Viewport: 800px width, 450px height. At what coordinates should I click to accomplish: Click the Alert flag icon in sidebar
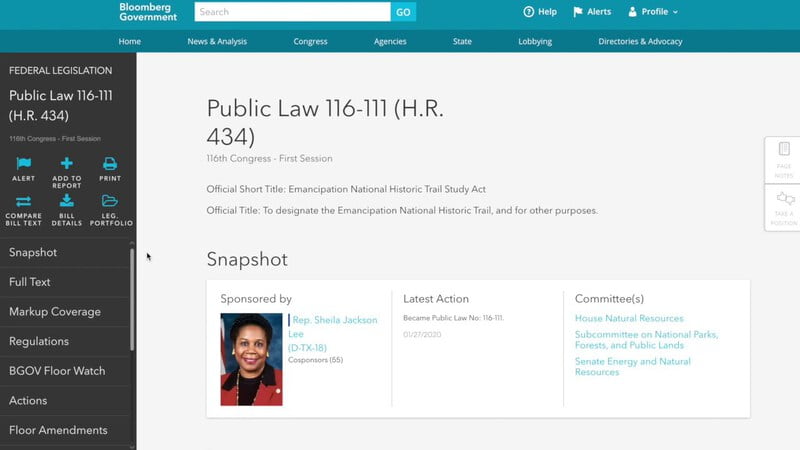coord(23,163)
